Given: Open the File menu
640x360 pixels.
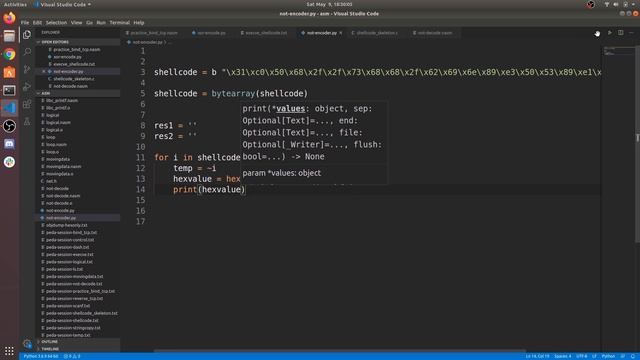Looking at the screenshot, I should coord(25,23).
